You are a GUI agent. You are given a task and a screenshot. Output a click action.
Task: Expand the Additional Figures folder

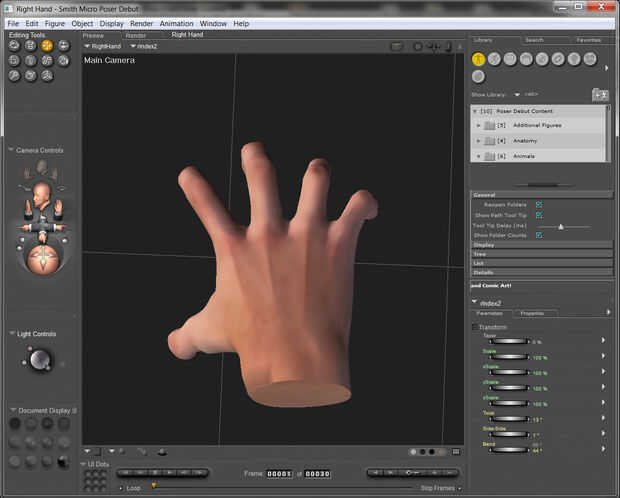click(479, 125)
